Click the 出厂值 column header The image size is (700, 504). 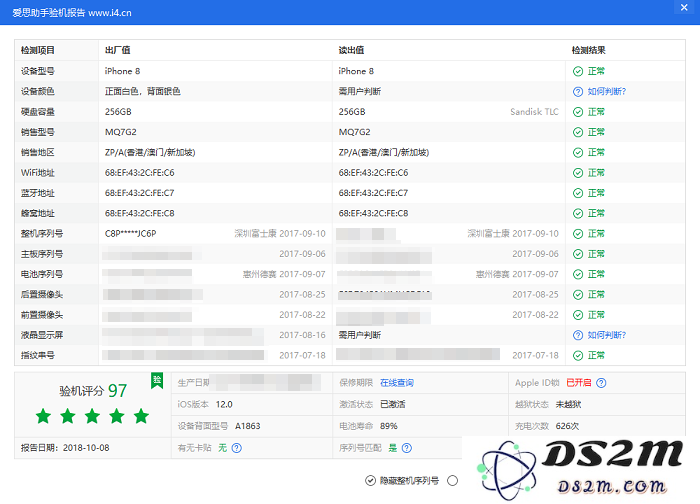[117, 50]
